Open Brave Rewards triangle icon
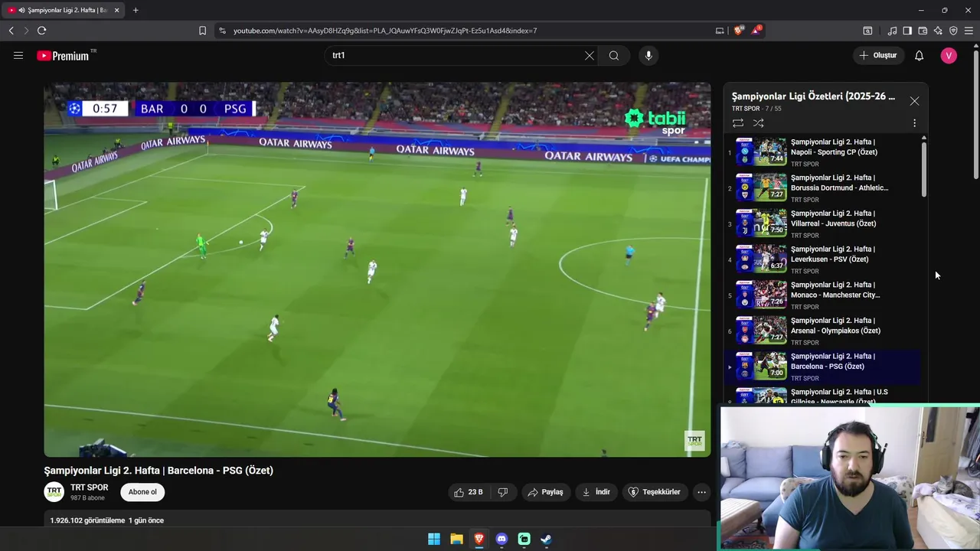The image size is (980, 551). (x=756, y=31)
